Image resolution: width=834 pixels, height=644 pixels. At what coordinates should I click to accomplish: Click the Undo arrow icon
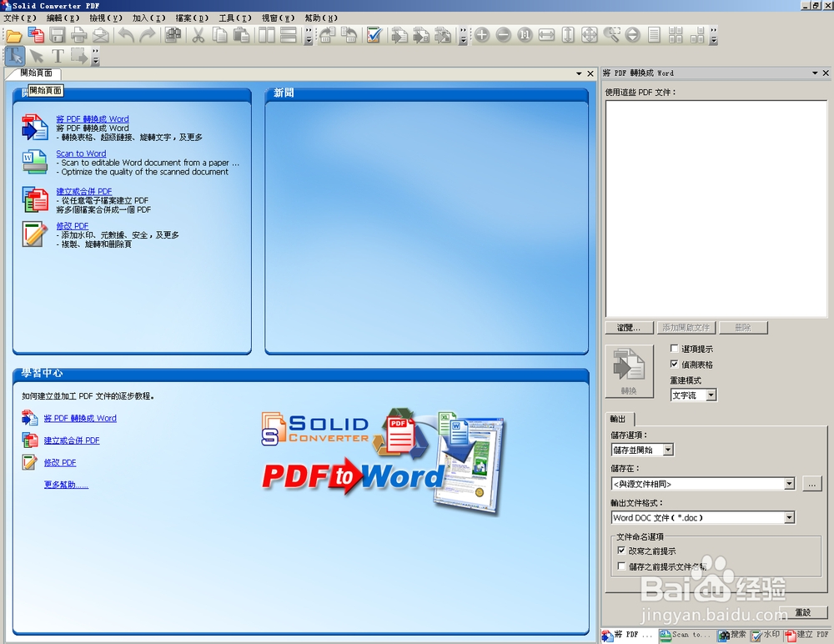tap(126, 36)
